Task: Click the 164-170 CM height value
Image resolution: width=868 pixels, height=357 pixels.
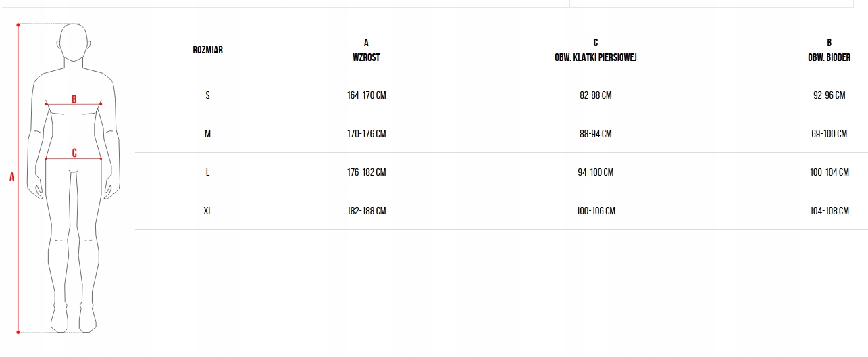Action: 366,95
